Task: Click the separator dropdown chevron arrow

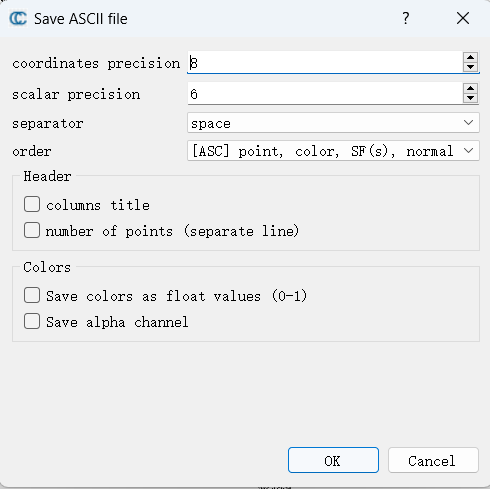Action: pos(468,123)
